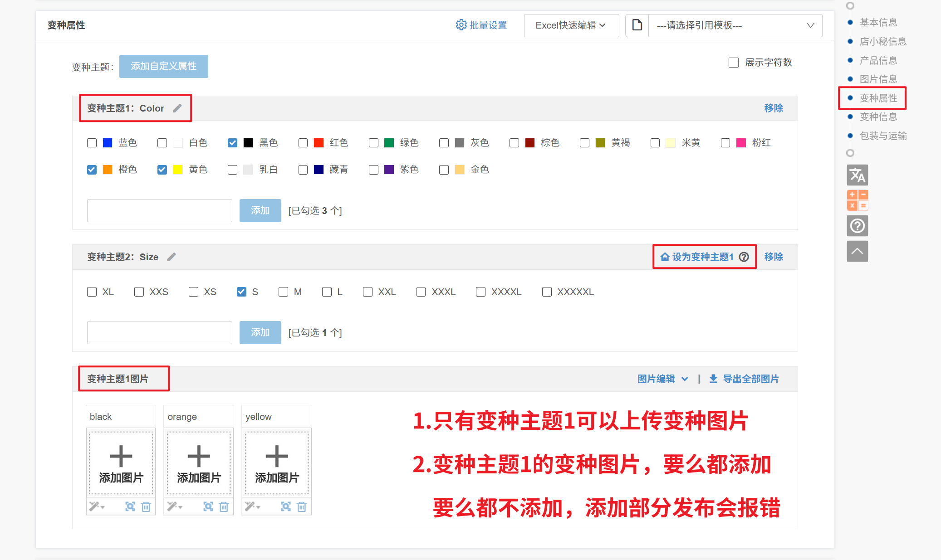Click the magic wand under orange image
The image size is (941, 560).
[x=173, y=506]
